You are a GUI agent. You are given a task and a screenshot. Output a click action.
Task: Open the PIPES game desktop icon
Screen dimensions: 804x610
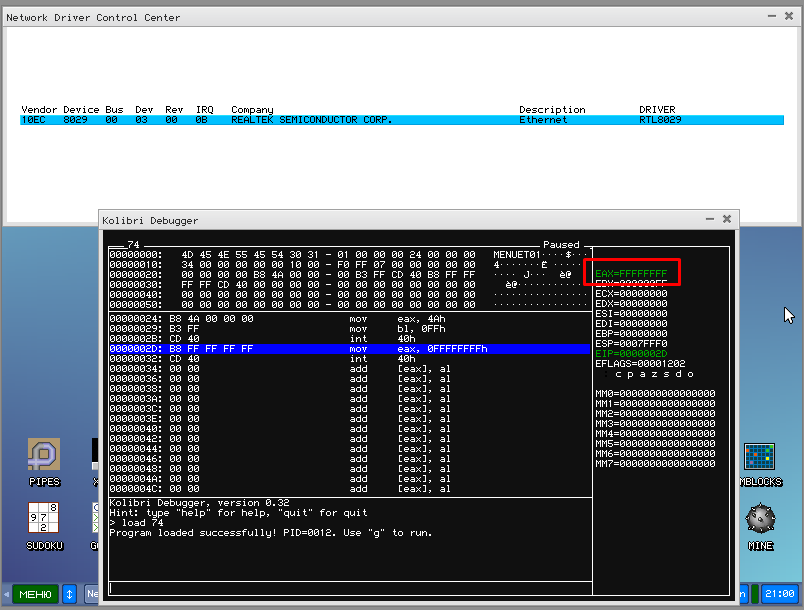coord(44,456)
